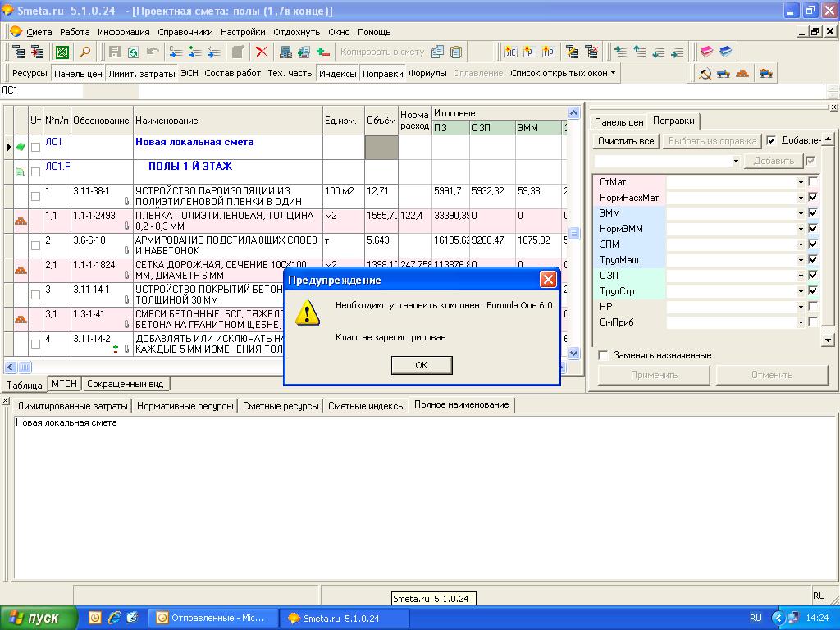Click the Windows пуск start button
Image resolution: width=840 pixels, height=630 pixels.
tap(38, 618)
